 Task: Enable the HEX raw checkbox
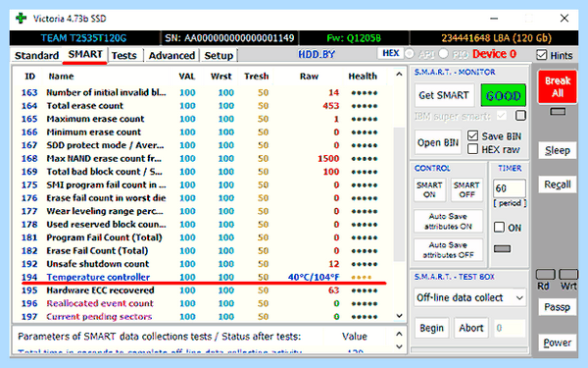point(473,149)
